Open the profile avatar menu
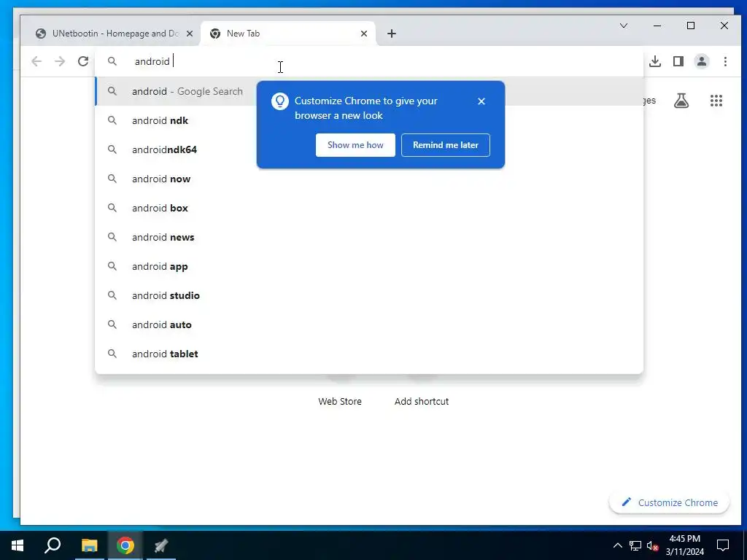This screenshot has width=747, height=560. pos(702,61)
